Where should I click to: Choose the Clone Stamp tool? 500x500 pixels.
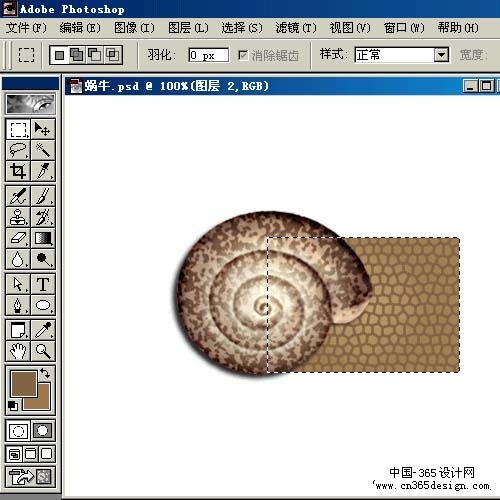tap(18, 217)
